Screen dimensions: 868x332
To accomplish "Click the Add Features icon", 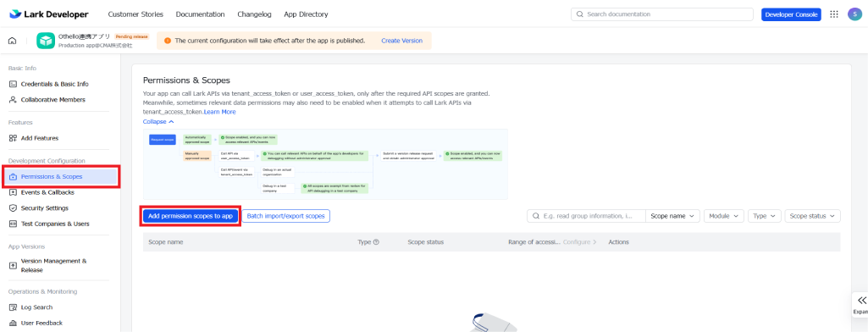I will (x=14, y=138).
